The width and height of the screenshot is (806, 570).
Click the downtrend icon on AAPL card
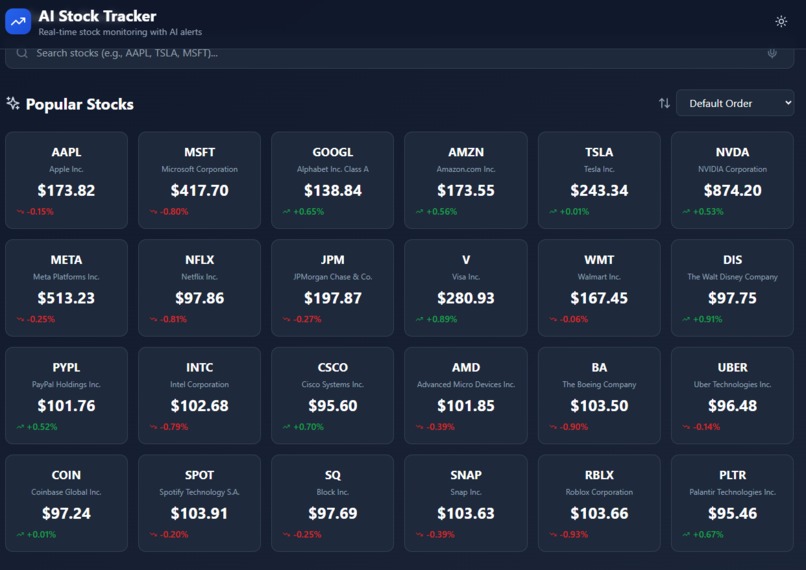pyautogui.click(x=20, y=211)
